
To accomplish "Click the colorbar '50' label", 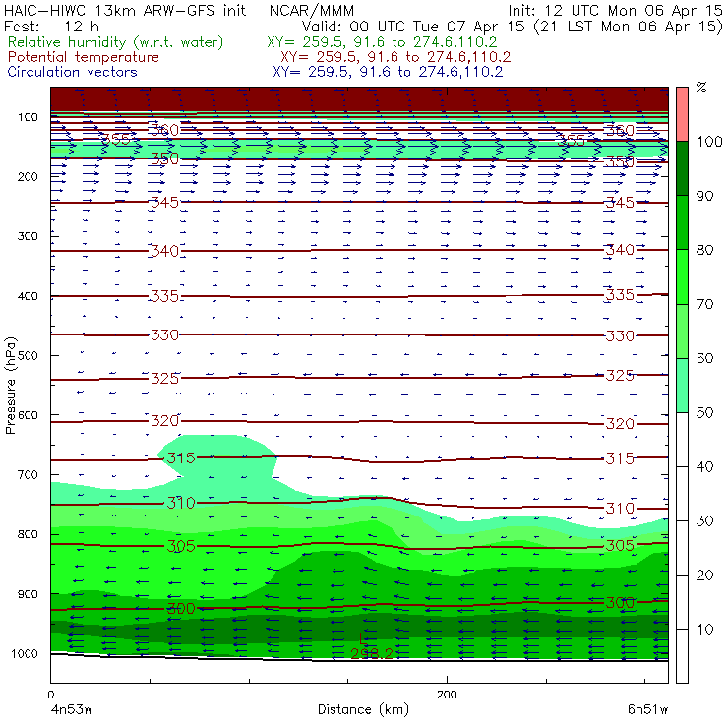I will (x=704, y=412).
